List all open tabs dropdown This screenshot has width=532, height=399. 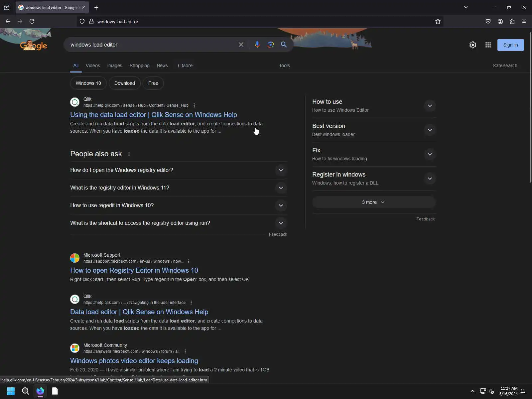tap(466, 7)
